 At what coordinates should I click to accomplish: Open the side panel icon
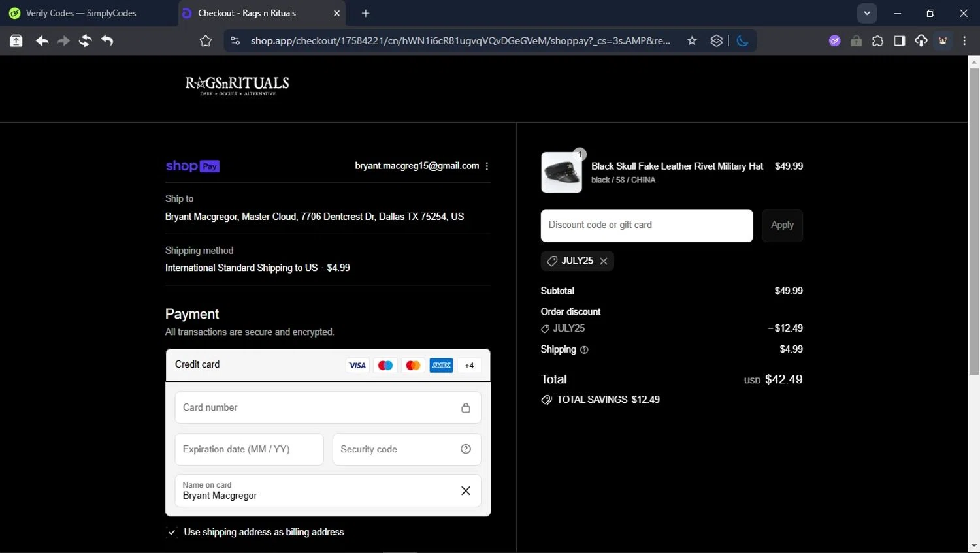pos(899,40)
